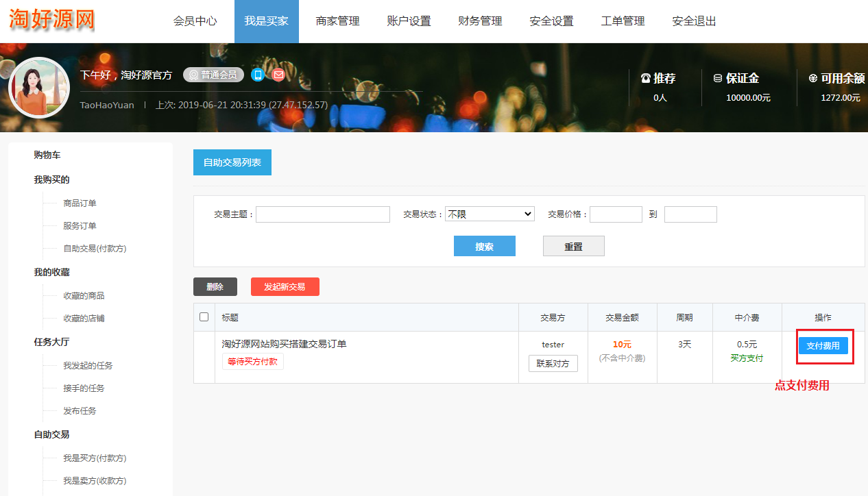Screen dimensions: 868x496
Task: Click the red email envelope icon
Action: pyautogui.click(x=278, y=75)
